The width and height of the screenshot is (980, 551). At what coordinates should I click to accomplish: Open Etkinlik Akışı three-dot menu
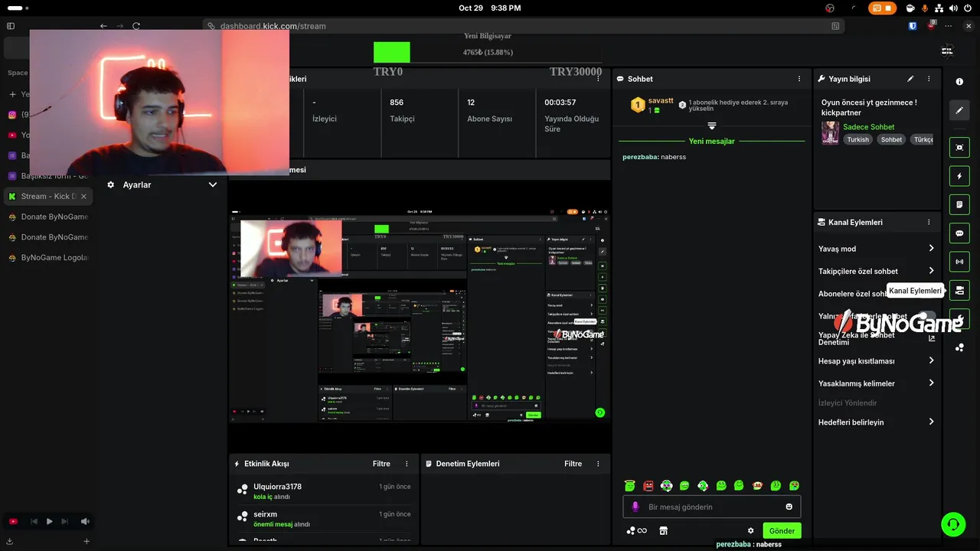[407, 464]
